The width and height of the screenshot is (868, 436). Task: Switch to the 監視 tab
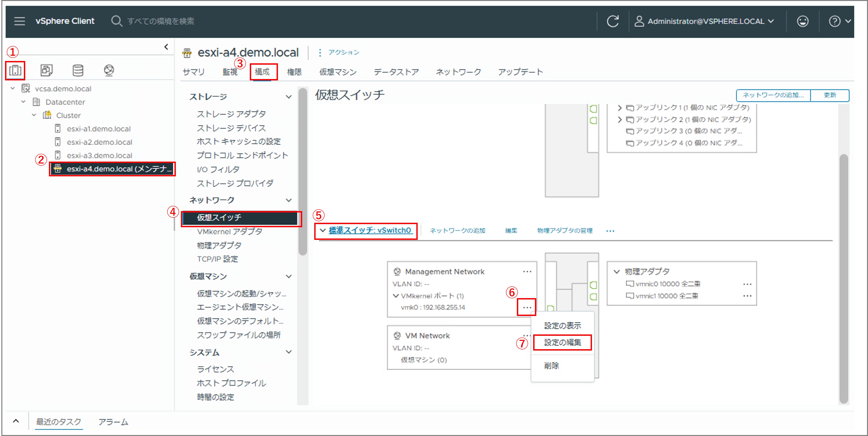click(230, 72)
